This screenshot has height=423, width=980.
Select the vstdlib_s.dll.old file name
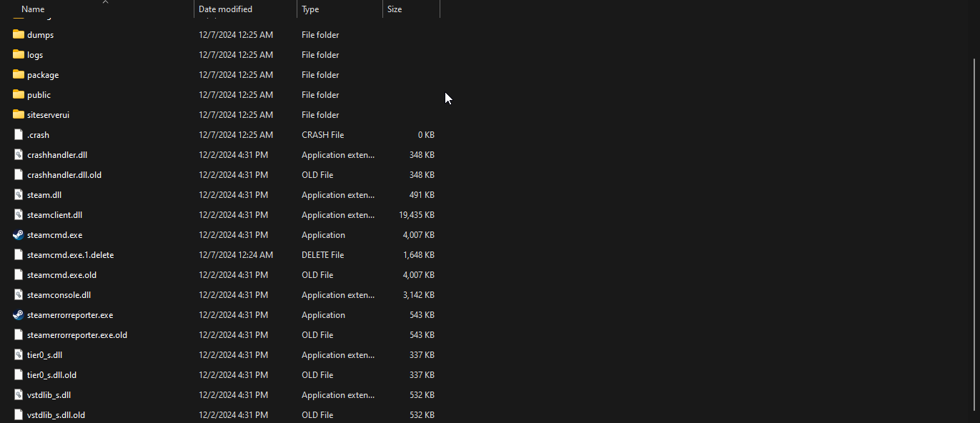click(x=56, y=415)
